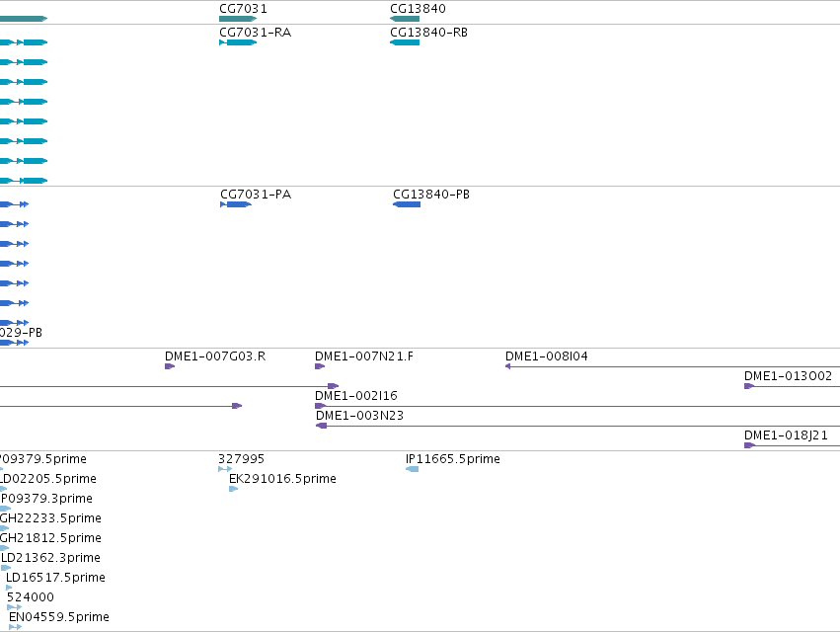
Task: Click the CG13840-RB label text
Action: [429, 33]
